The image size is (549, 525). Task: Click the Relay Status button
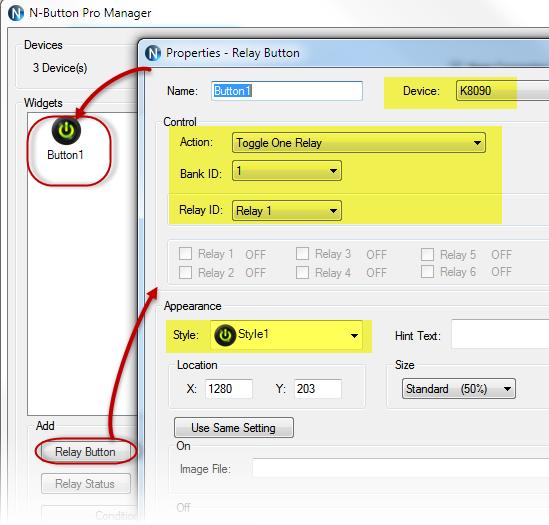tap(85, 484)
